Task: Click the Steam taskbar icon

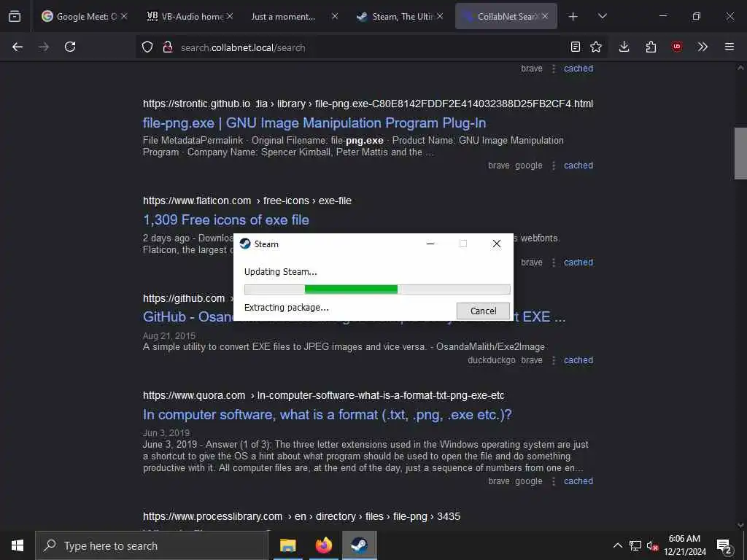Action: 359,545
